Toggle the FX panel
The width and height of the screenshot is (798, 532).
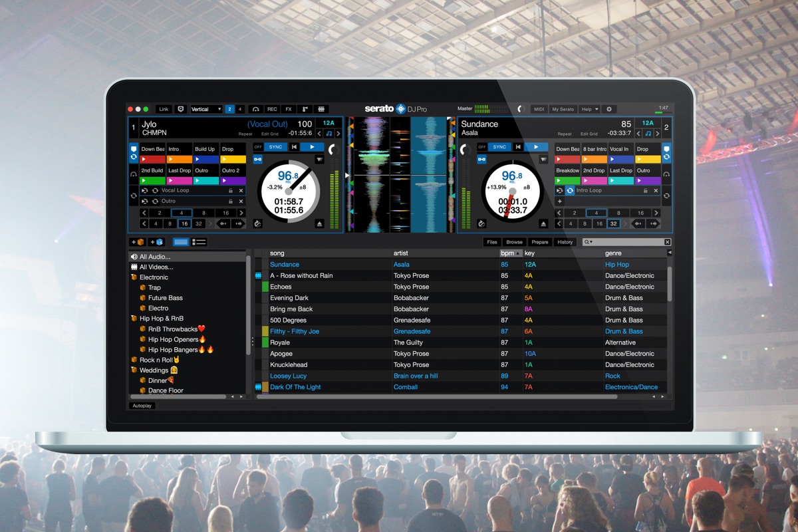point(289,109)
